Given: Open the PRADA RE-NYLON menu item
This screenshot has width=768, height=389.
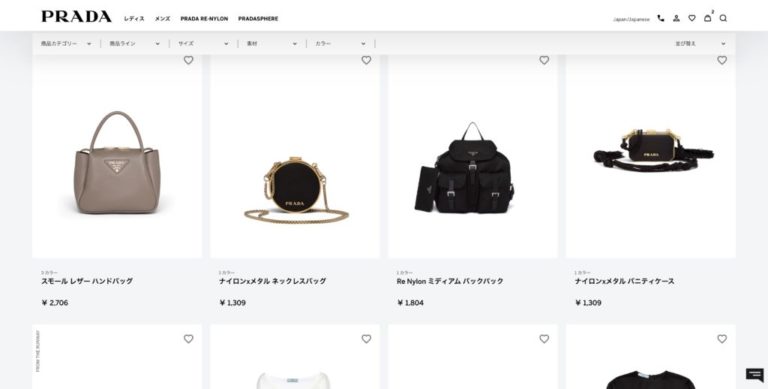Looking at the screenshot, I should click(x=204, y=19).
